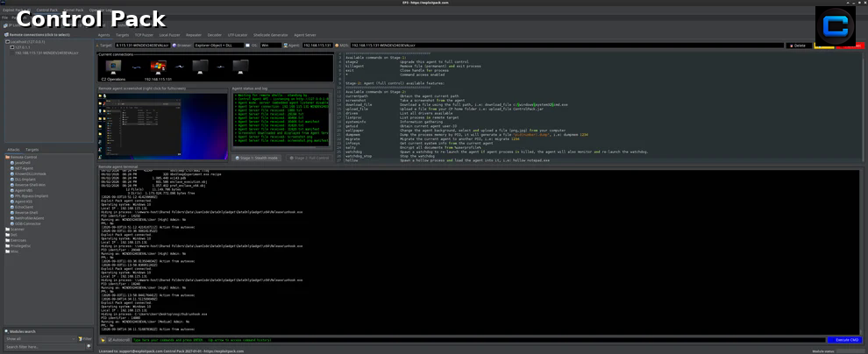Collapse the Remote Control folder
Image resolution: width=868 pixels, height=354 pixels.
pyautogui.click(x=7, y=157)
